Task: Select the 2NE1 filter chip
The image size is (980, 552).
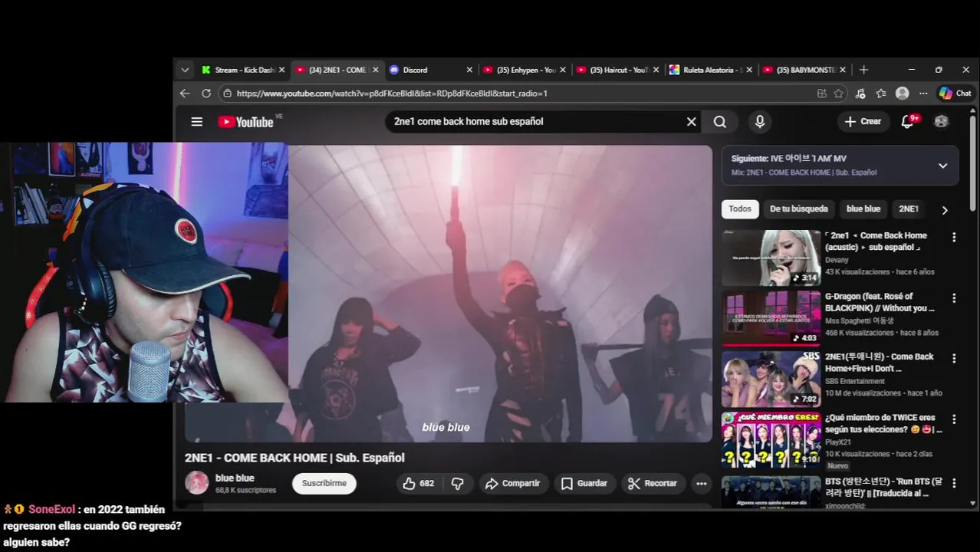Action: pyautogui.click(x=909, y=209)
